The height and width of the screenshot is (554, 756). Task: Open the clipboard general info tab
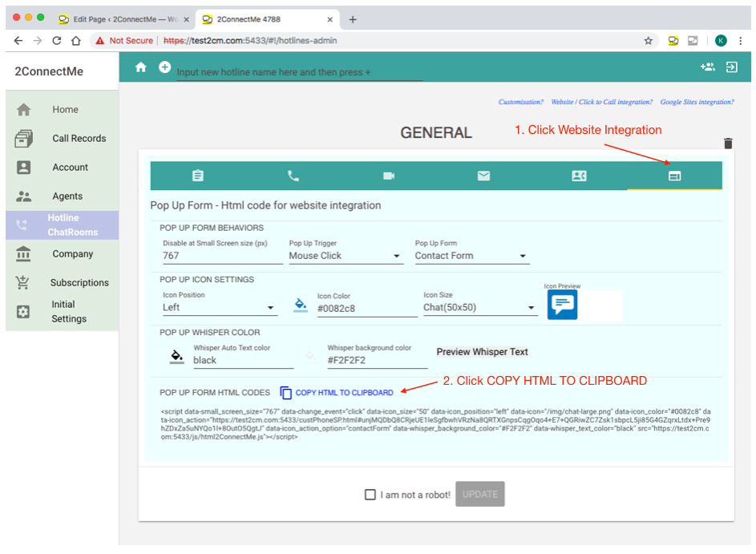pyautogui.click(x=198, y=176)
